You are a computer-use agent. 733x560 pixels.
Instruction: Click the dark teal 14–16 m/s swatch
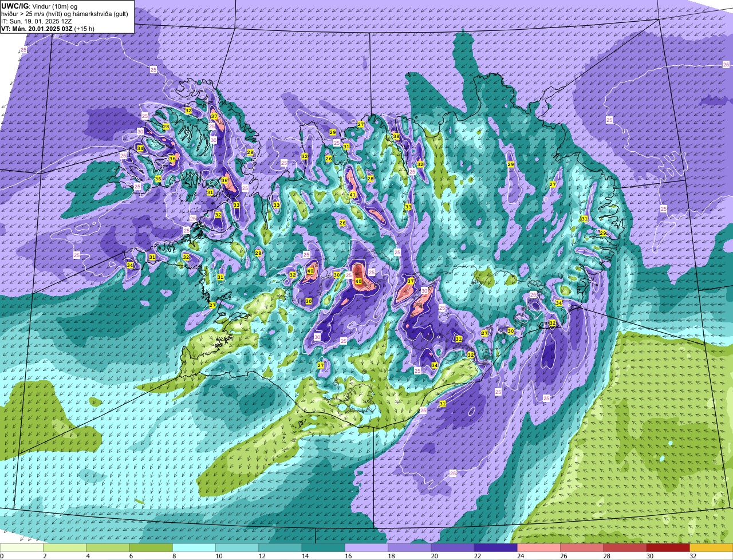[x=323, y=547]
